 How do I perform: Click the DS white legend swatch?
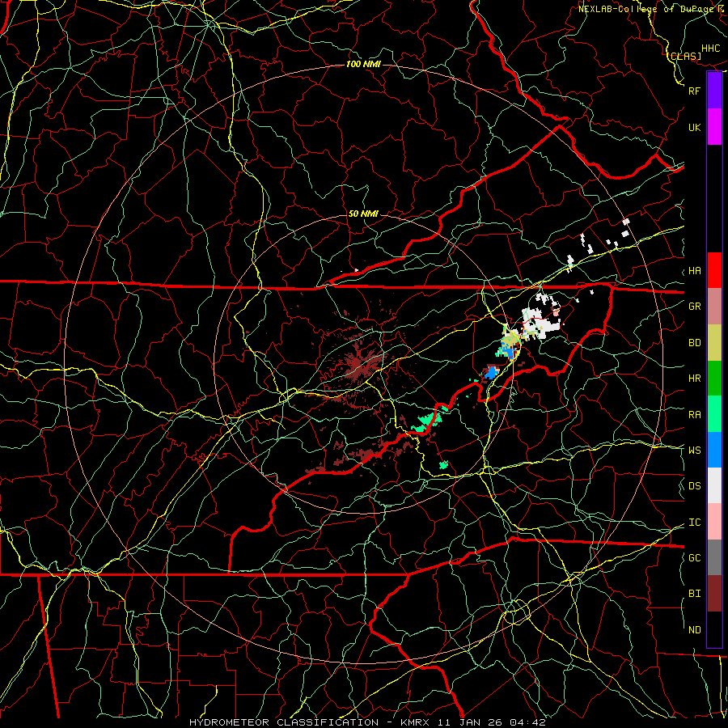pos(714,485)
